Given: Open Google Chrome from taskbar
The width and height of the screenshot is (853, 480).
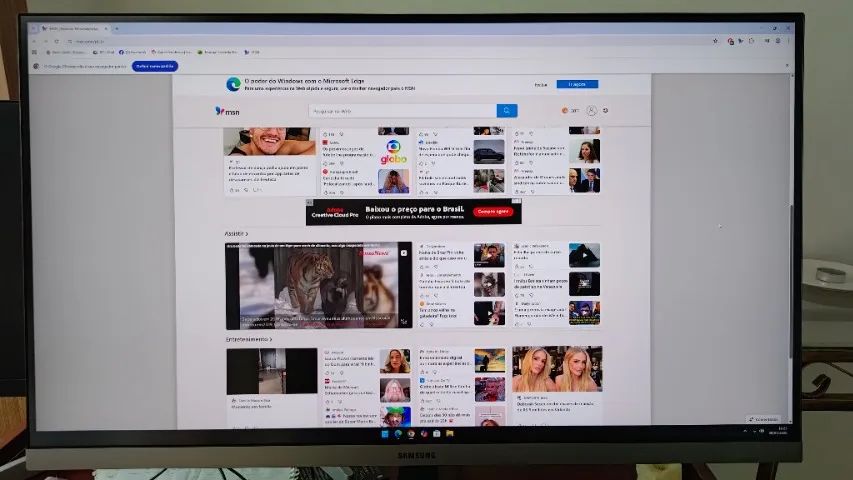Looking at the screenshot, I should point(411,434).
